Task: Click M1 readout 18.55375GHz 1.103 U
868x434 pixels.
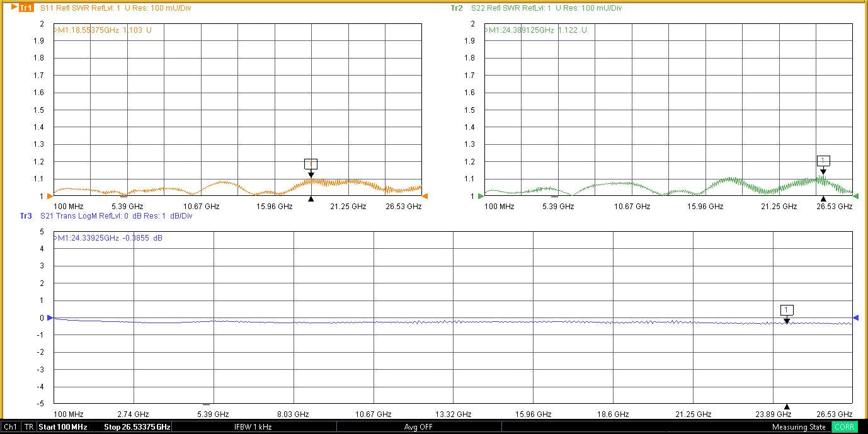Action: click(103, 30)
